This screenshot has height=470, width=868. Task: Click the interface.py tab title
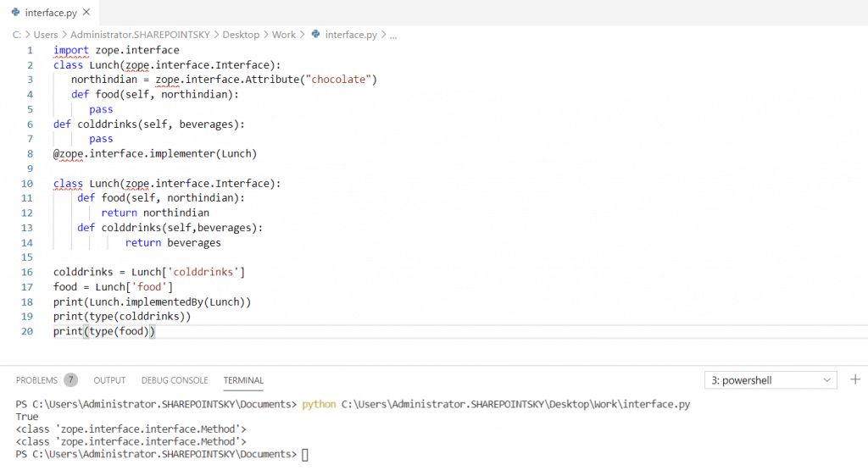point(50,13)
